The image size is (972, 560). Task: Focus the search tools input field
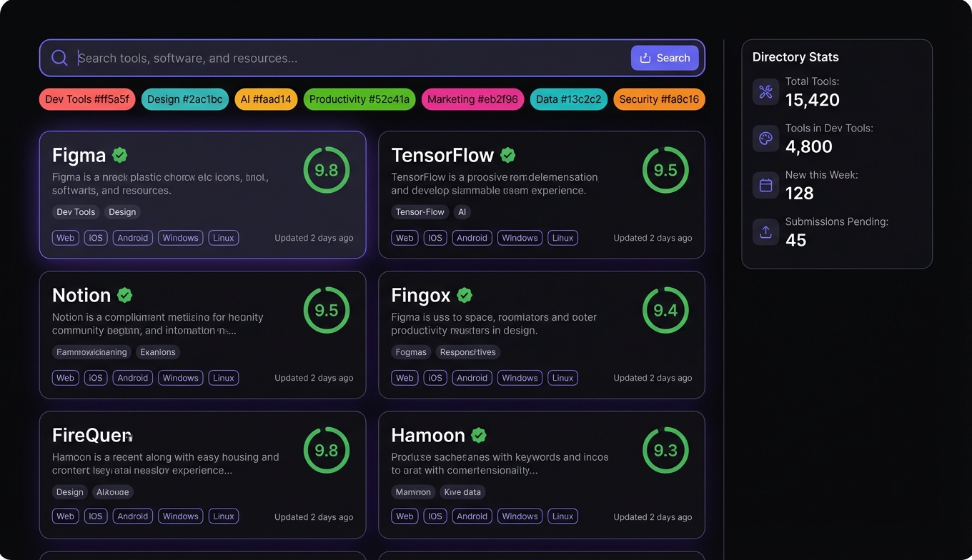pyautogui.click(x=350, y=58)
